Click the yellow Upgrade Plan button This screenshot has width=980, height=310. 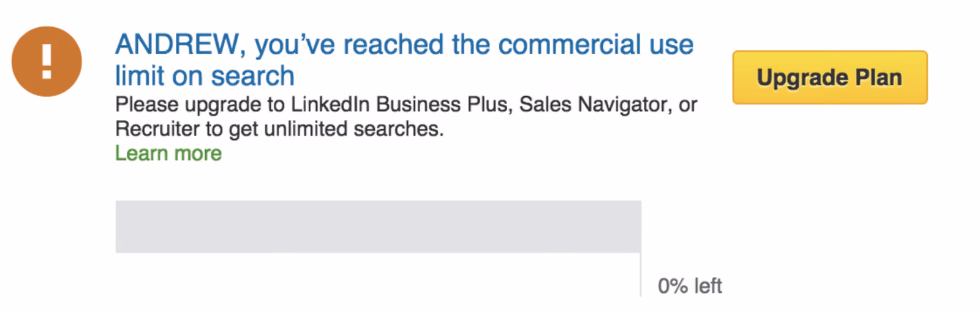click(830, 77)
